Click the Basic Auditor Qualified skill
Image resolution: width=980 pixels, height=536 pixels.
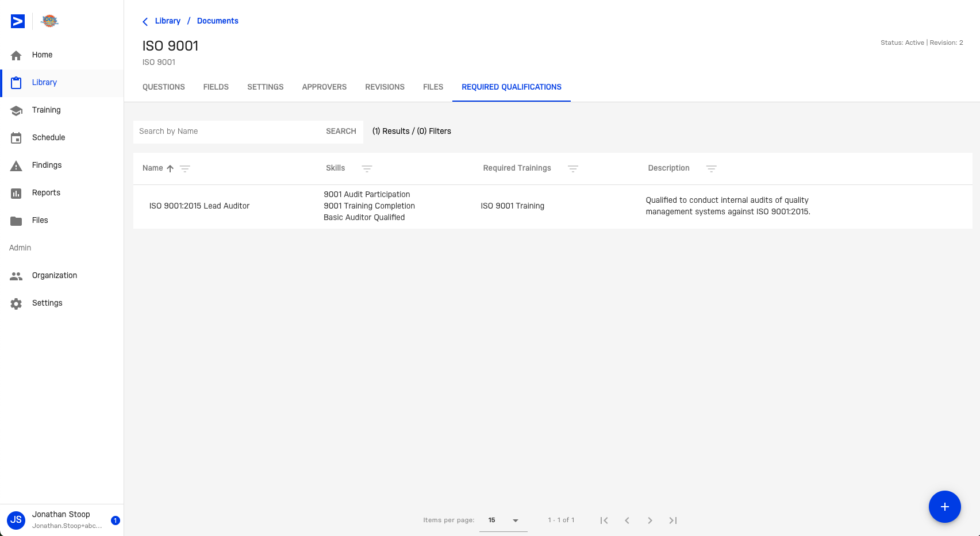(x=364, y=218)
